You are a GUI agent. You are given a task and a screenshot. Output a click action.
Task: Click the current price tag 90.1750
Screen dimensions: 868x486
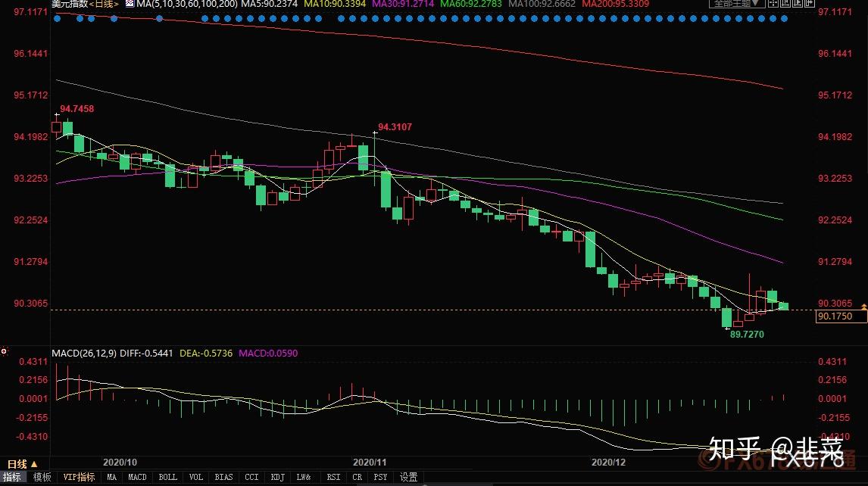[835, 316]
